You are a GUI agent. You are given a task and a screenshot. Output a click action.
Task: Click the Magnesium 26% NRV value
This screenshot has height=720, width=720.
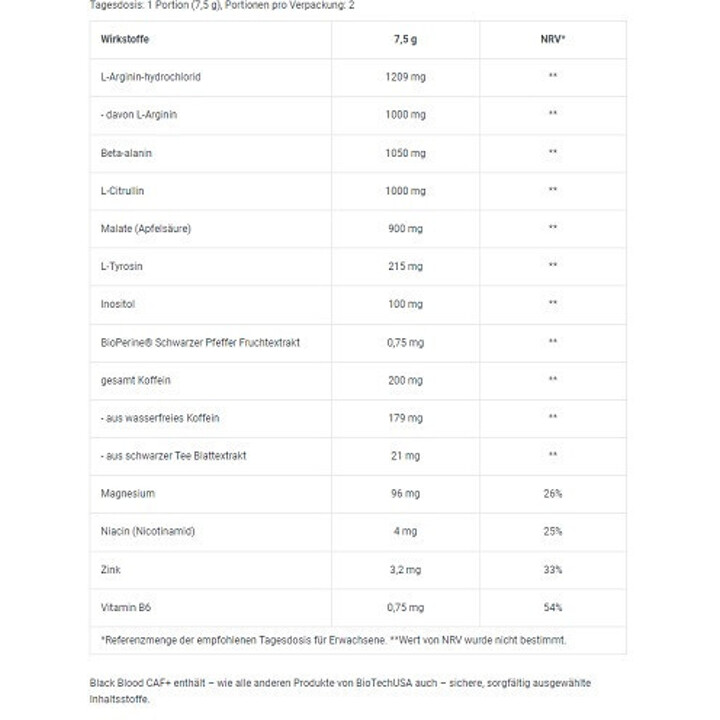pos(553,494)
